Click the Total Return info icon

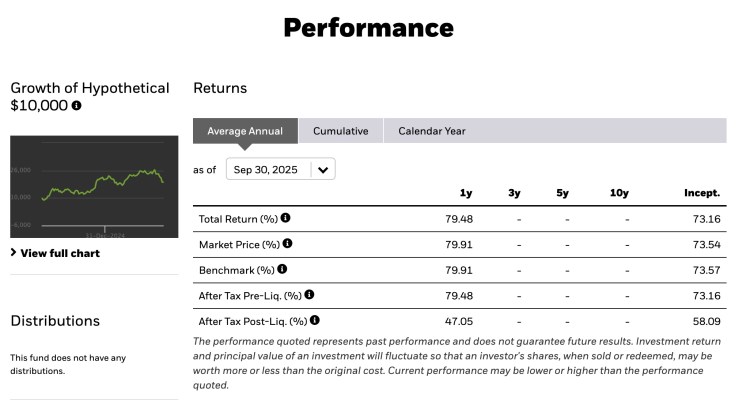tap(285, 217)
